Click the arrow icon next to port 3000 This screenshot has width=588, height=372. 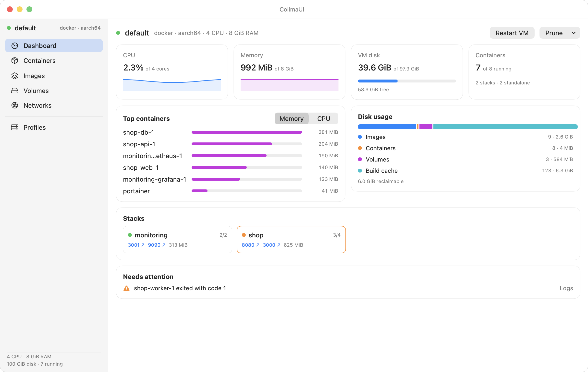[279, 245]
